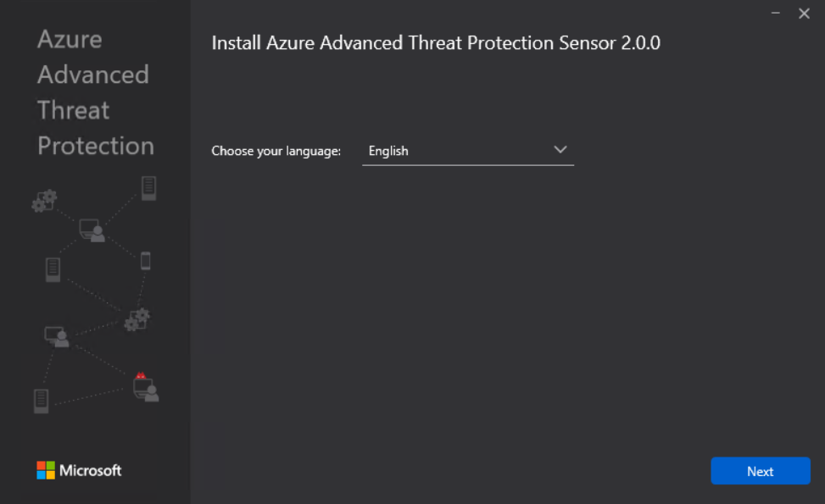Click the server icon at top right of diagram

pos(149,188)
